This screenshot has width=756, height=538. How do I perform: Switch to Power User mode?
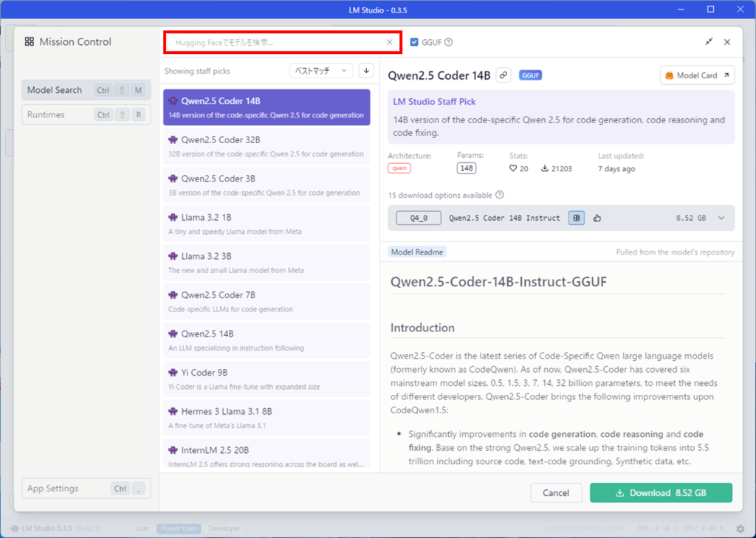(179, 529)
